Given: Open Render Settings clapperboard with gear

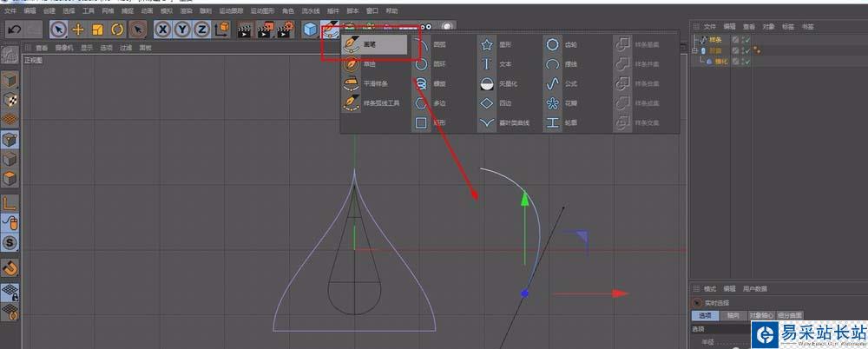Looking at the screenshot, I should [285, 30].
